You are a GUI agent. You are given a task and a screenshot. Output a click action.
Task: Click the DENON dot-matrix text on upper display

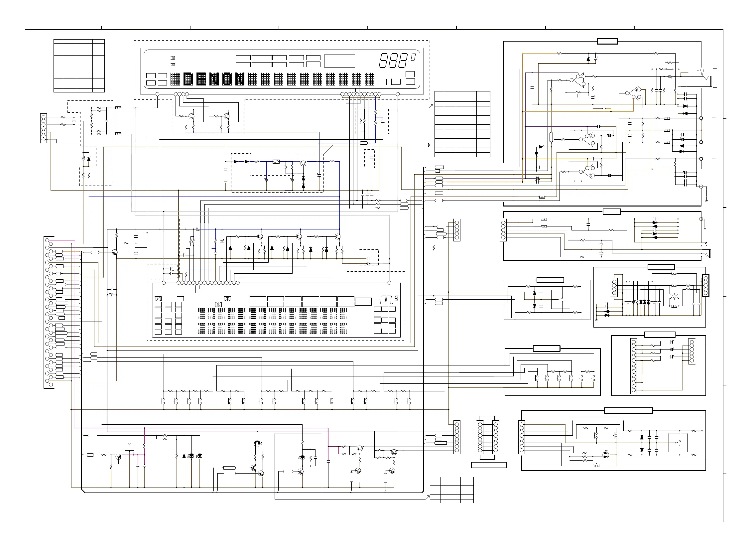click(x=214, y=79)
